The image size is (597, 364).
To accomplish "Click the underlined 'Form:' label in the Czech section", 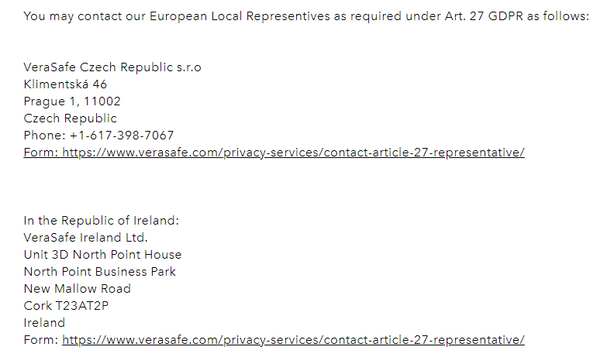I will (41, 153).
